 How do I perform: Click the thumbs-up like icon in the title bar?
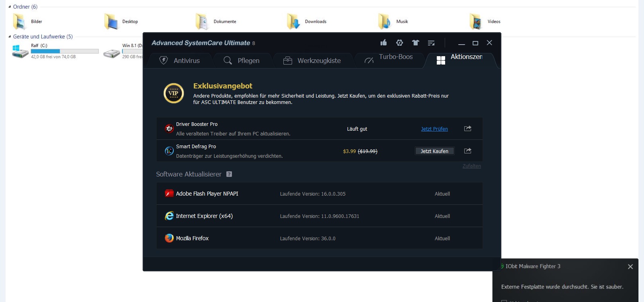[383, 43]
